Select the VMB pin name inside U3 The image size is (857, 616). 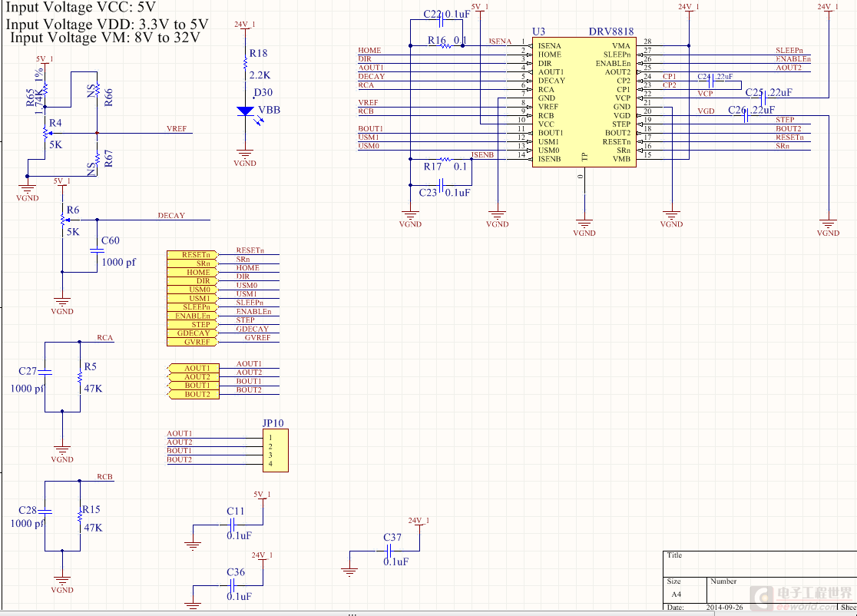(621, 159)
